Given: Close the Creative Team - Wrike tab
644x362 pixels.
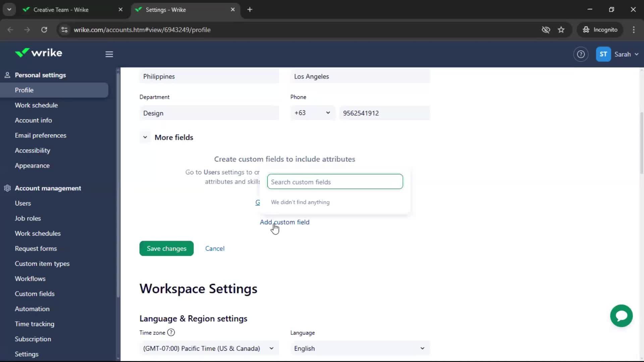Looking at the screenshot, I should (x=120, y=10).
